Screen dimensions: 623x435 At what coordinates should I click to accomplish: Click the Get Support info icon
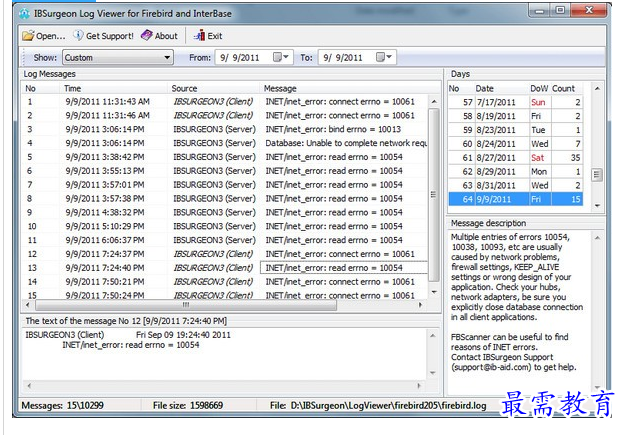78,35
